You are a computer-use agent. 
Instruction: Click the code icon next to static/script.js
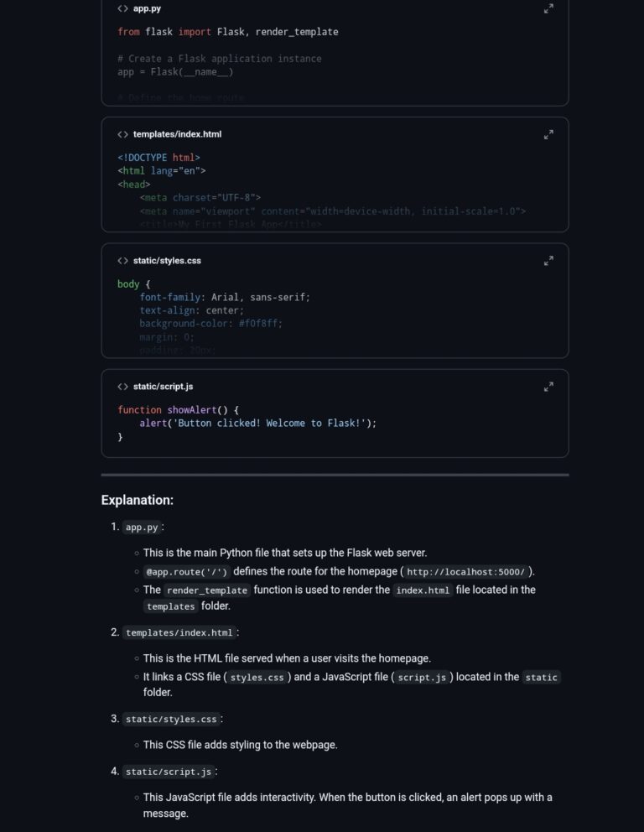(122, 387)
